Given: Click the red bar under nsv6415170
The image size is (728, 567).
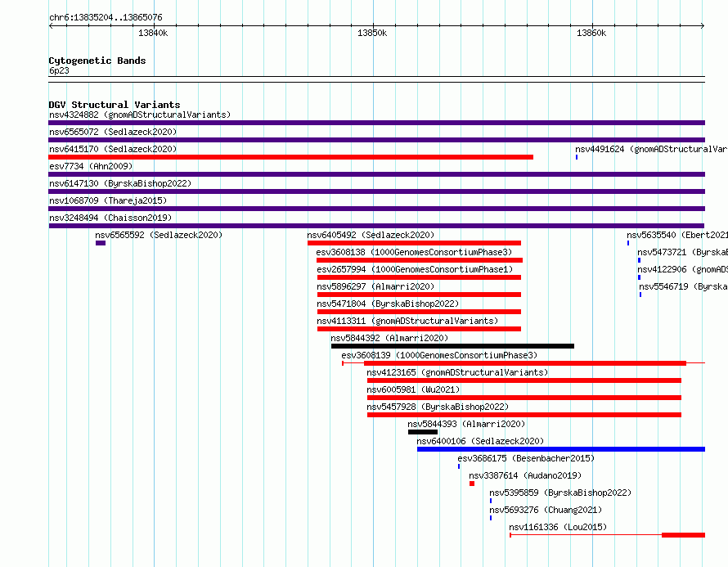Looking at the screenshot, I should (x=290, y=157).
